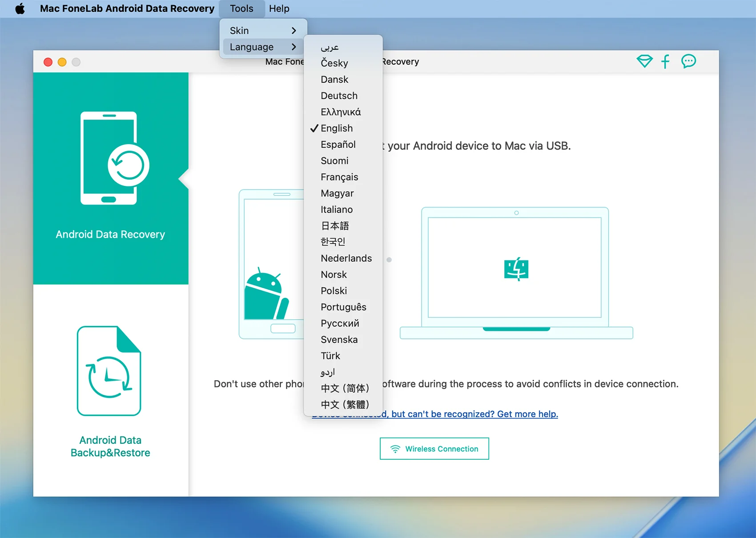Open the 'Get more help' link

pos(474,414)
